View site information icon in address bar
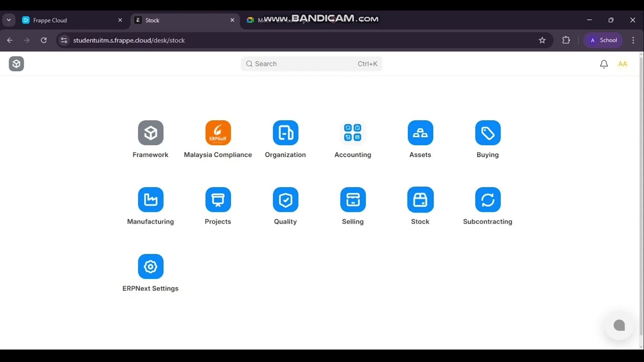The width and height of the screenshot is (644, 362). (x=63, y=40)
